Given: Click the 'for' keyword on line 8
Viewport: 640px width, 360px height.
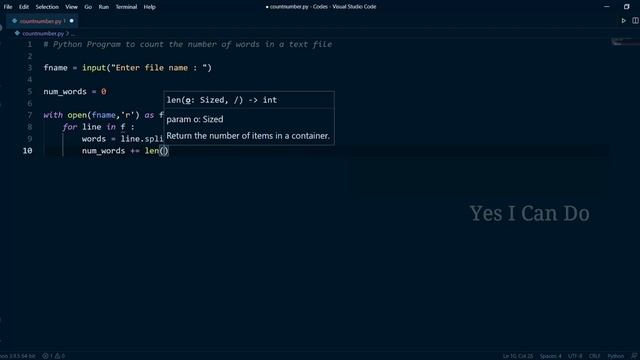Looking at the screenshot, I should (x=70, y=127).
